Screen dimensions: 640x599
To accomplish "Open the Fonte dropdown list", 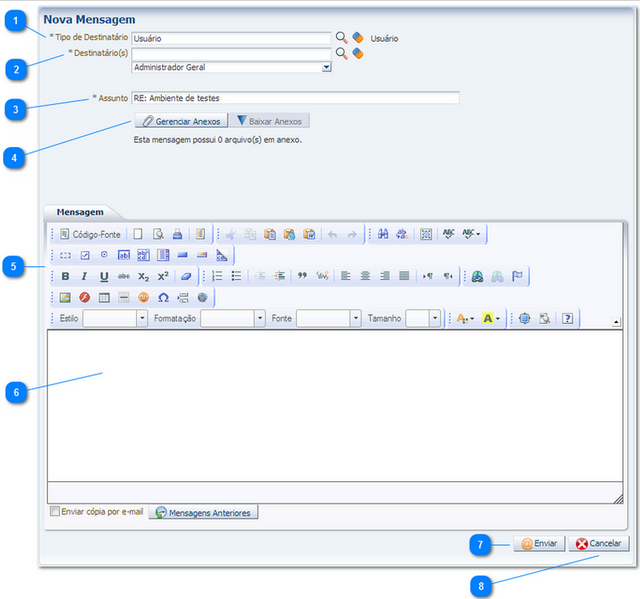I will click(355, 318).
